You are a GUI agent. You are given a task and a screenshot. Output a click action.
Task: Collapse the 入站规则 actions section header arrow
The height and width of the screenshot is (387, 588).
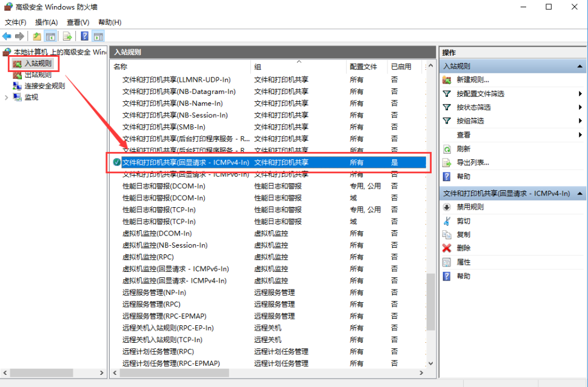580,66
